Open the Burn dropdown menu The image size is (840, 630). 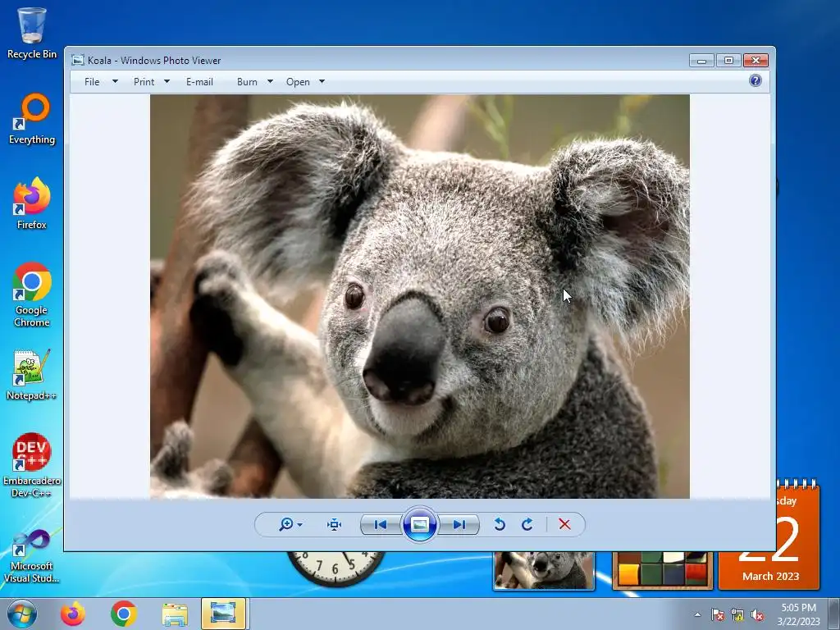(247, 82)
